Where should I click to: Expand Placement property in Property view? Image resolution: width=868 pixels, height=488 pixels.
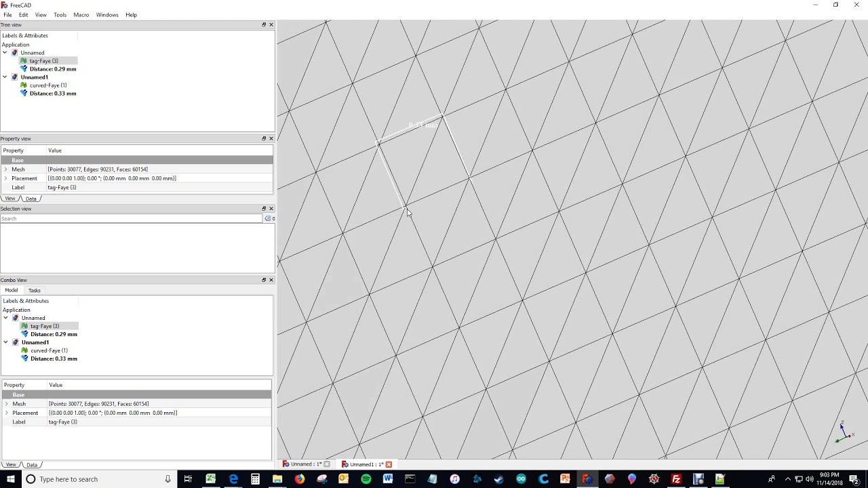[5, 178]
